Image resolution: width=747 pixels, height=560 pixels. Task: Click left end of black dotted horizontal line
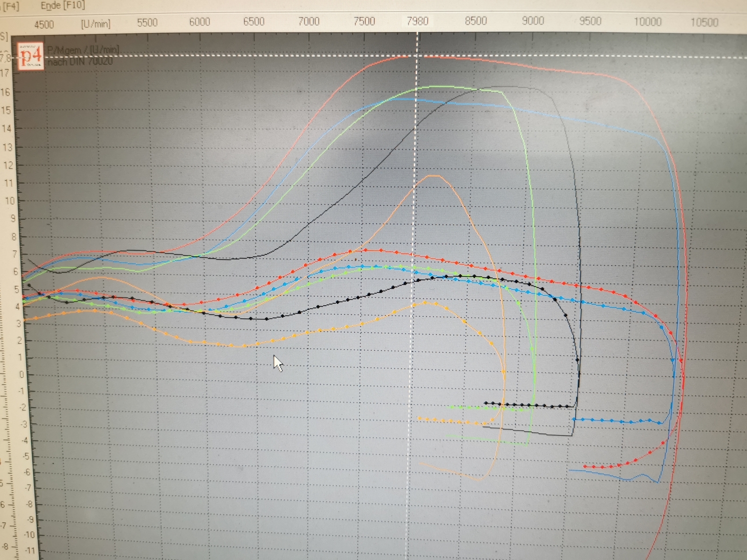[x=486, y=403]
